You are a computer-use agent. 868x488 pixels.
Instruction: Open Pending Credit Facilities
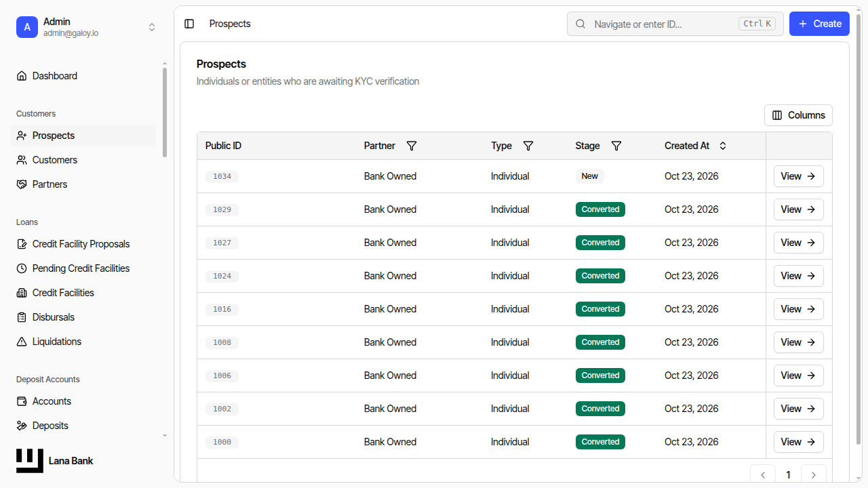coord(83,268)
